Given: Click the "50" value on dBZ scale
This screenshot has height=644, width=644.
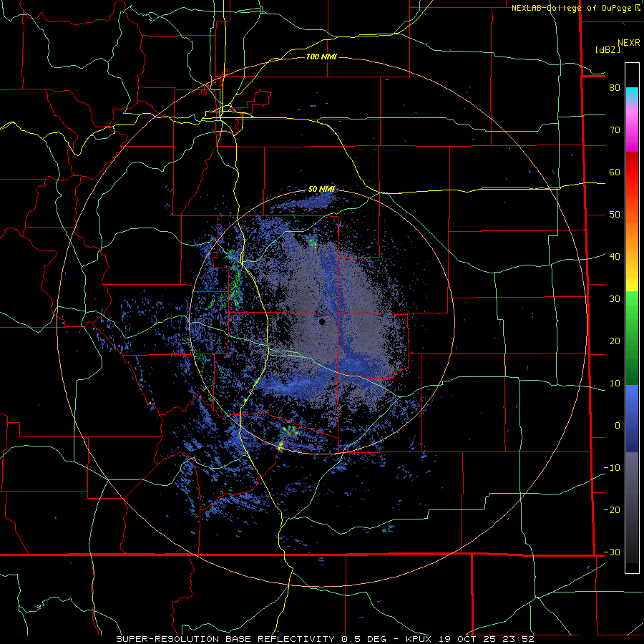Looking at the screenshot, I should 615,215.
